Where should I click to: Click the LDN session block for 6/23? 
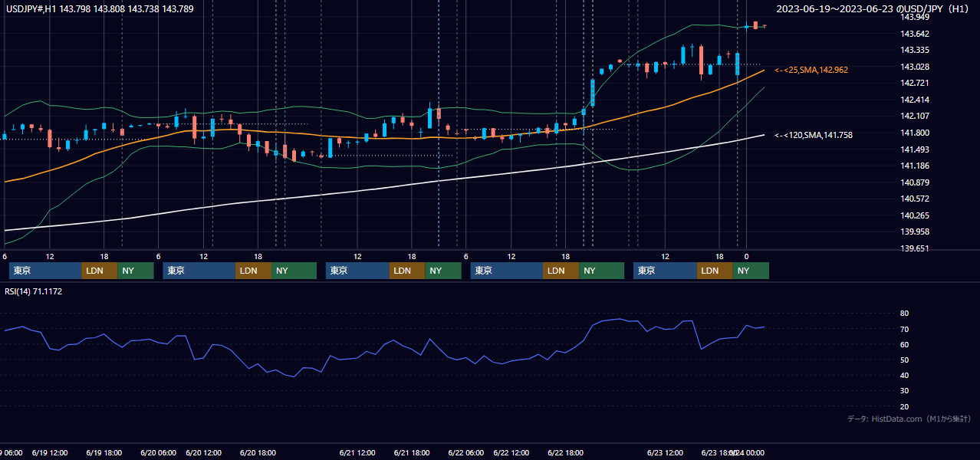(715, 271)
